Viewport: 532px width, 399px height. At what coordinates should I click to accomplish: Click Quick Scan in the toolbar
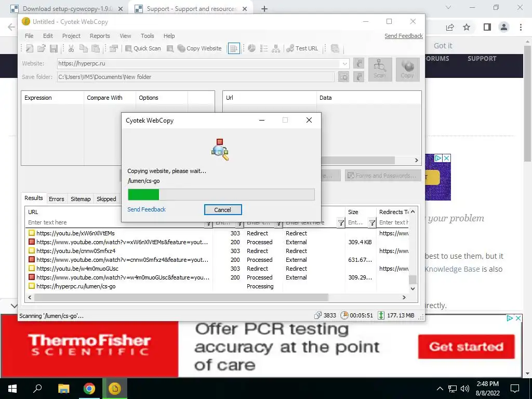143,48
